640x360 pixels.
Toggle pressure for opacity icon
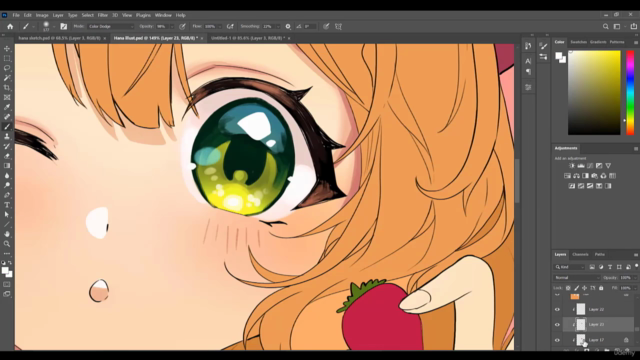coord(182,27)
